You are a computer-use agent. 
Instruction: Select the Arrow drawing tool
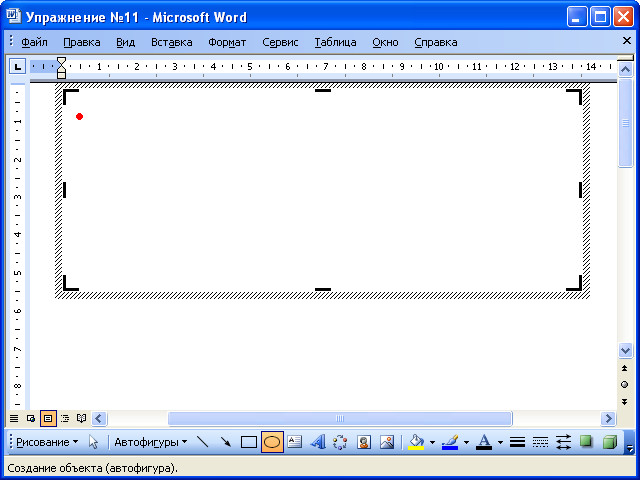click(225, 442)
